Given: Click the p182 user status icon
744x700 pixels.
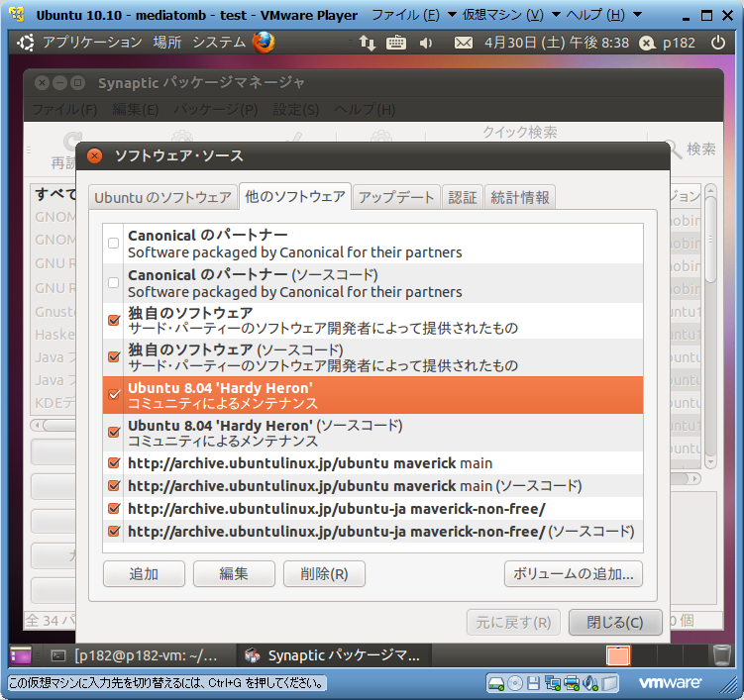Looking at the screenshot, I should (x=647, y=44).
